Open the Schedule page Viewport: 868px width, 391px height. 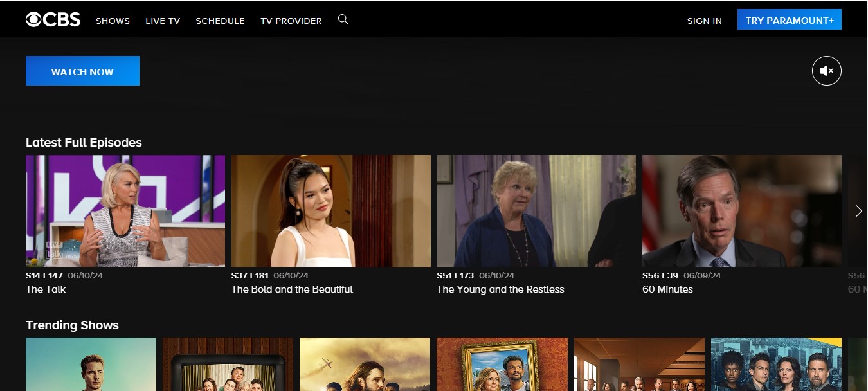coord(220,21)
